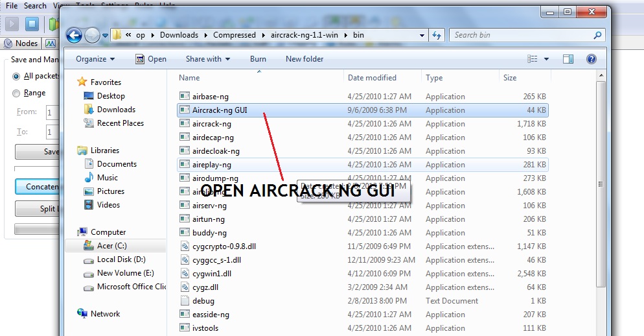This screenshot has width=644, height=336.
Task: Select Local Disk (D:) drive
Action: click(x=121, y=259)
